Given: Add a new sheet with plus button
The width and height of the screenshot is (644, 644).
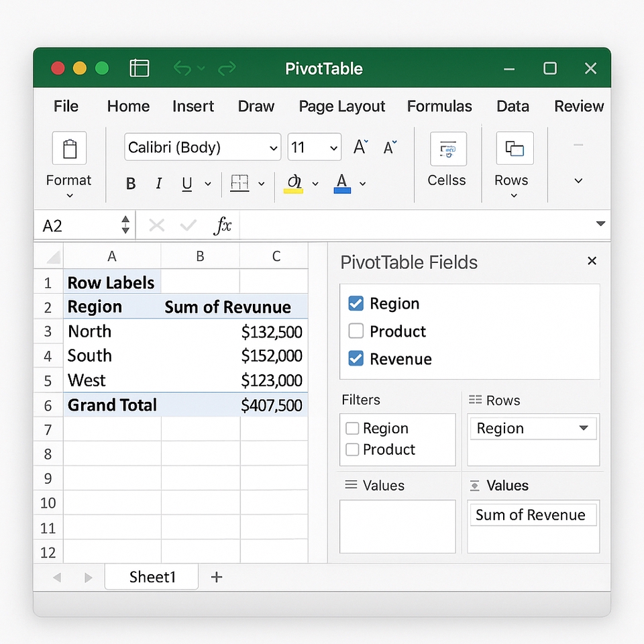Looking at the screenshot, I should (x=216, y=577).
